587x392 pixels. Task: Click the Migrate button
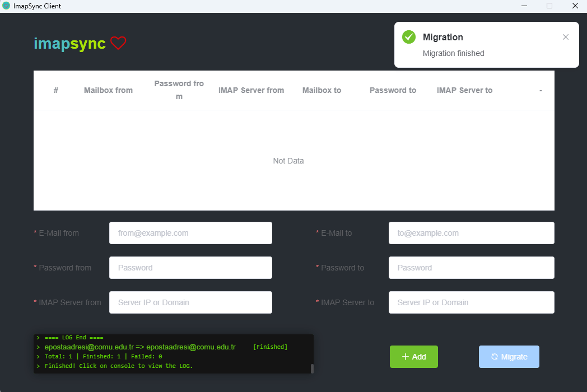[509, 357]
